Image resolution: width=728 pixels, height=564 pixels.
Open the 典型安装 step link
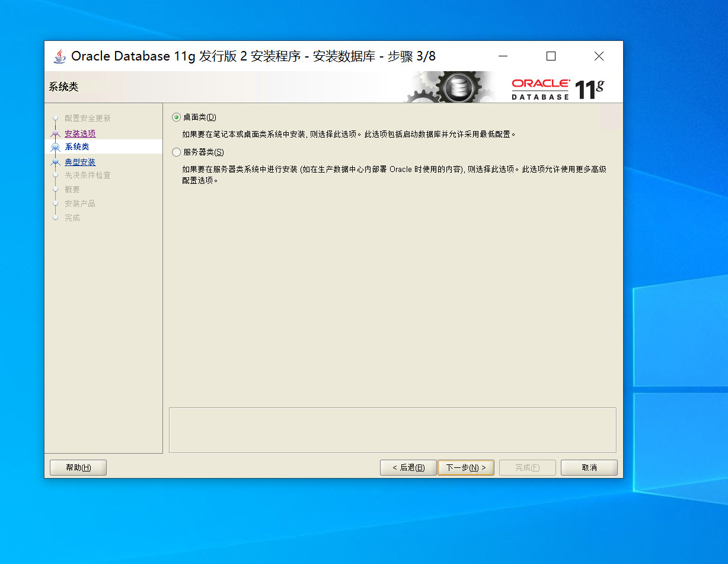pyautogui.click(x=80, y=162)
